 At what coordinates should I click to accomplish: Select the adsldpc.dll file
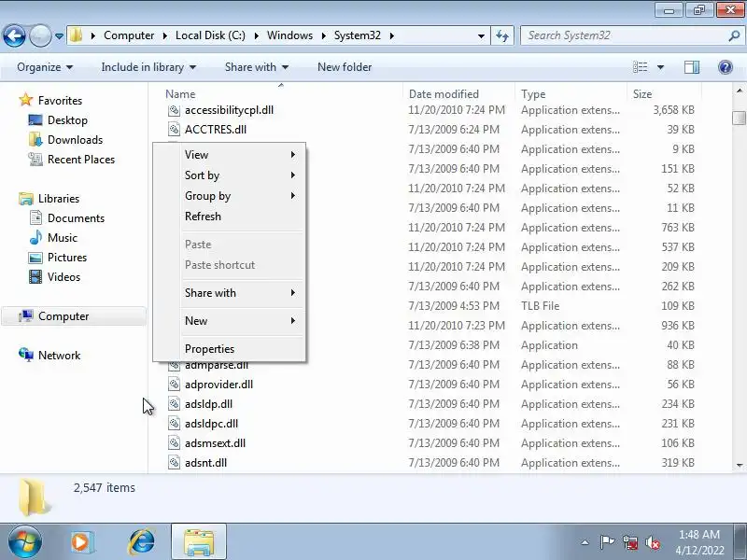click(x=211, y=424)
